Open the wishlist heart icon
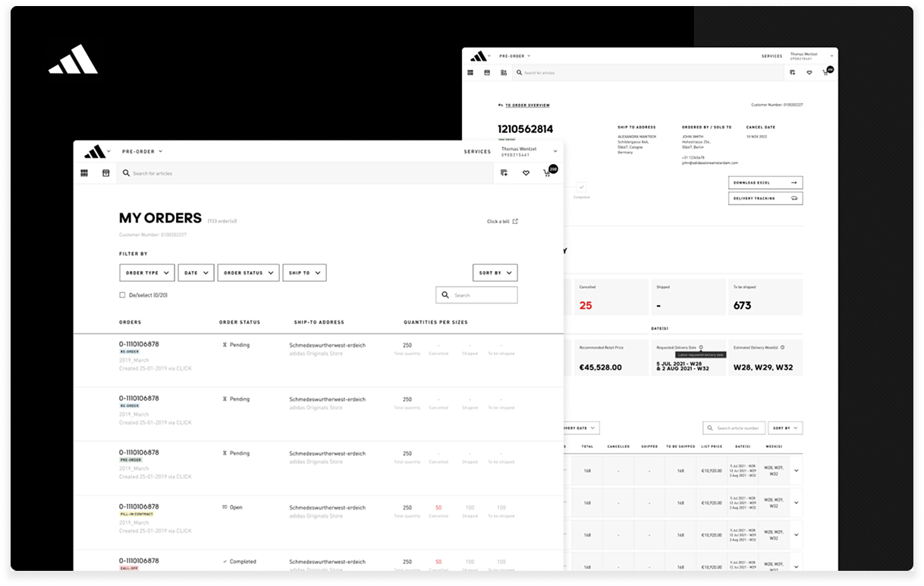Viewport: 924px width, 586px height. coord(526,173)
